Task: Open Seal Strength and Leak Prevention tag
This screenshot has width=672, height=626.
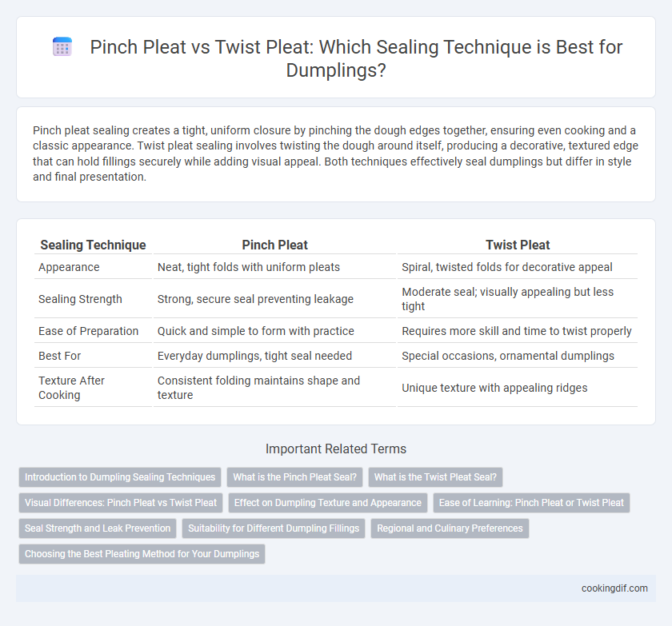Action: point(98,528)
